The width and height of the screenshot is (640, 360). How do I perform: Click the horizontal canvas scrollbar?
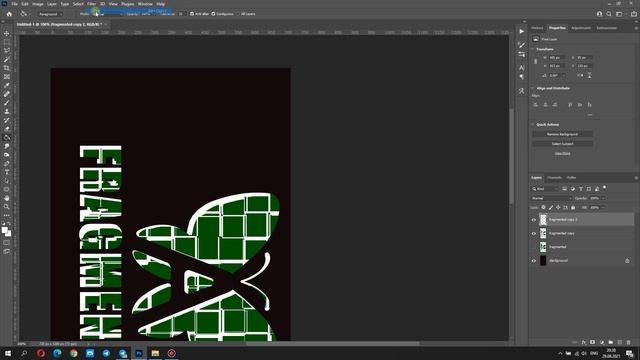[333, 344]
